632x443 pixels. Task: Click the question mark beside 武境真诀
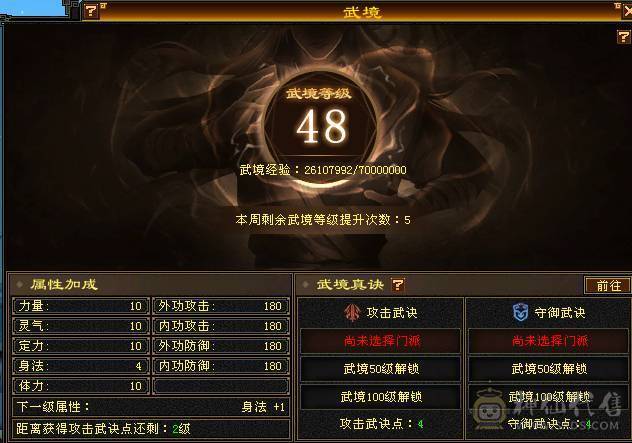397,285
